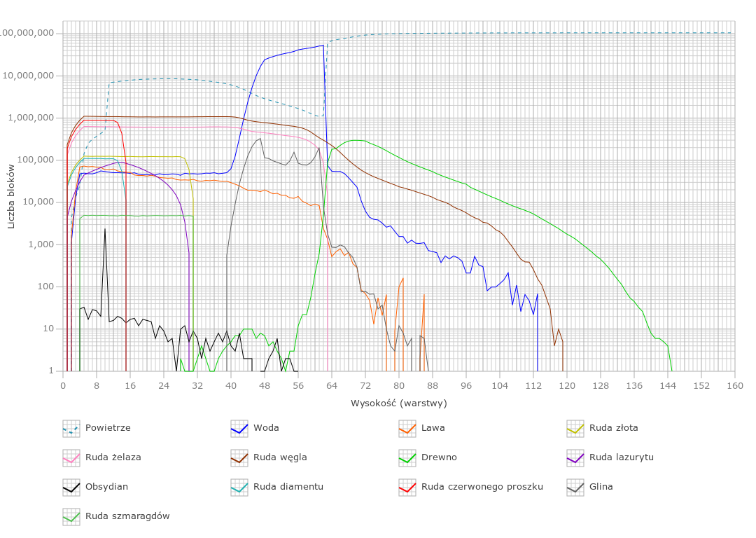Screen dimensions: 756x538
Task: Click the red Ruda czerwonego proszku icon
Action: pos(407,487)
